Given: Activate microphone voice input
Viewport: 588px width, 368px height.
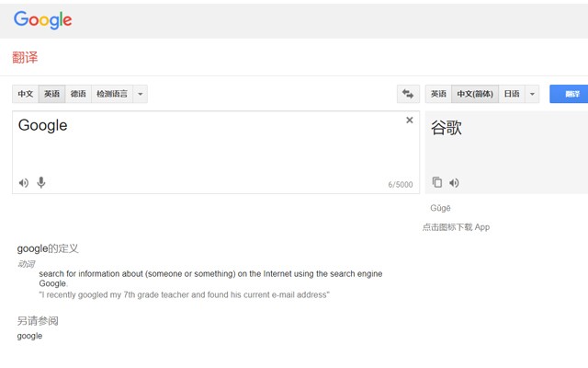Looking at the screenshot, I should click(41, 183).
